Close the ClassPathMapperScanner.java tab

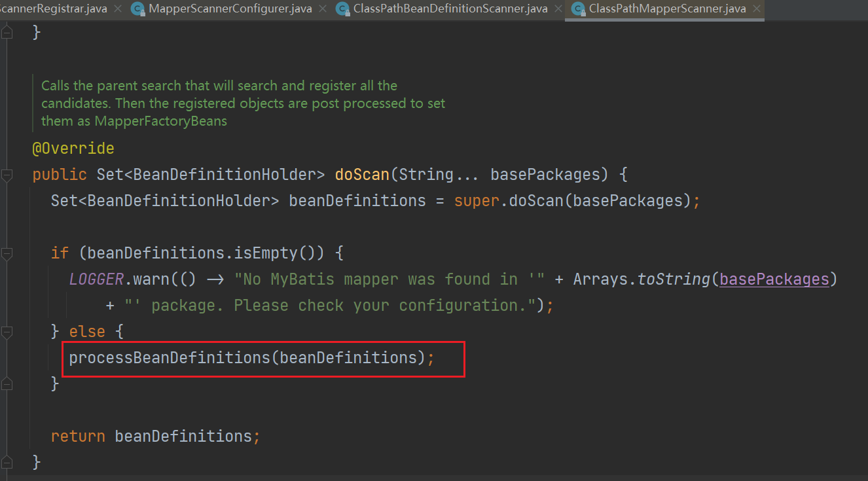(x=757, y=9)
